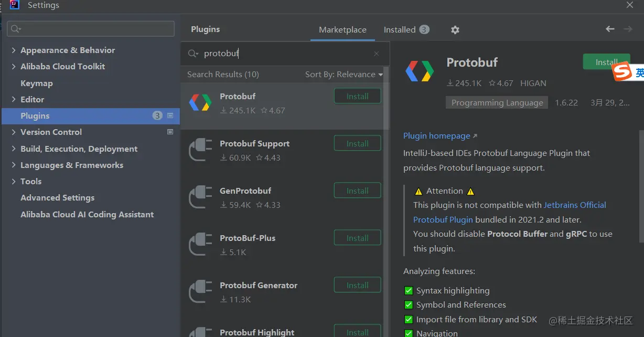644x337 pixels.
Task: Expand the Editor settings node
Action: [x=13, y=99]
